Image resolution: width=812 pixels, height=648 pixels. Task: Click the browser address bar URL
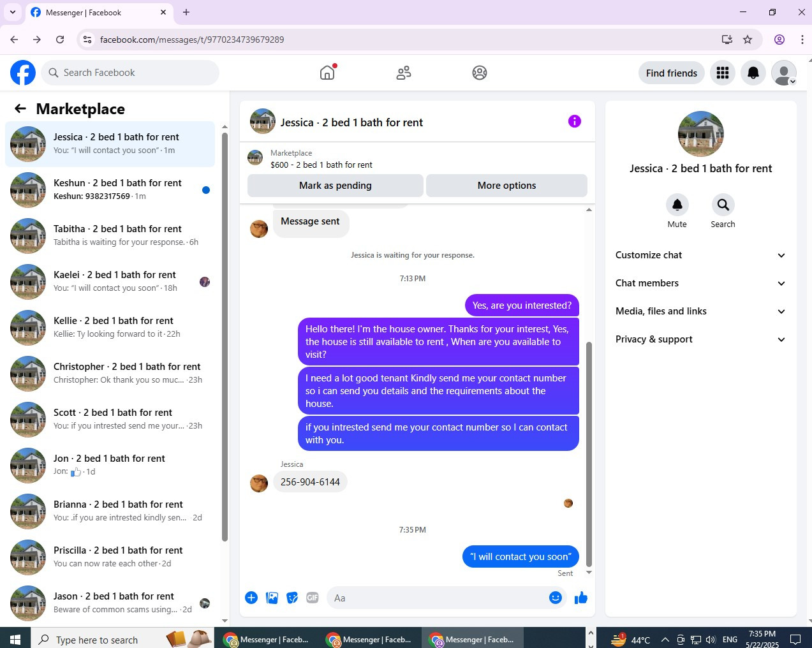coord(192,40)
